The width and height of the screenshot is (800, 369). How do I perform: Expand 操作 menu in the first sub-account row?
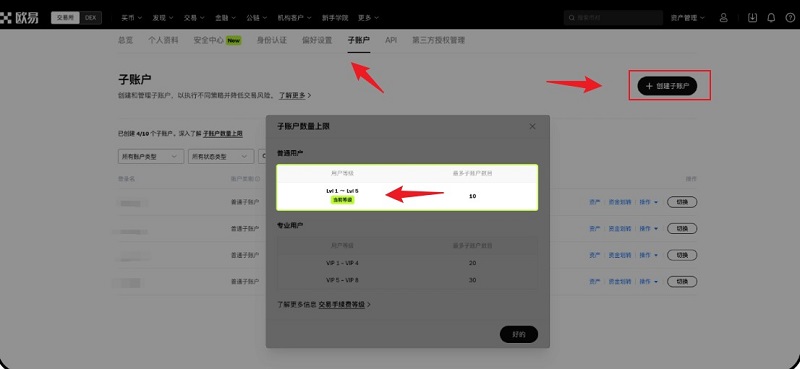pyautogui.click(x=648, y=202)
